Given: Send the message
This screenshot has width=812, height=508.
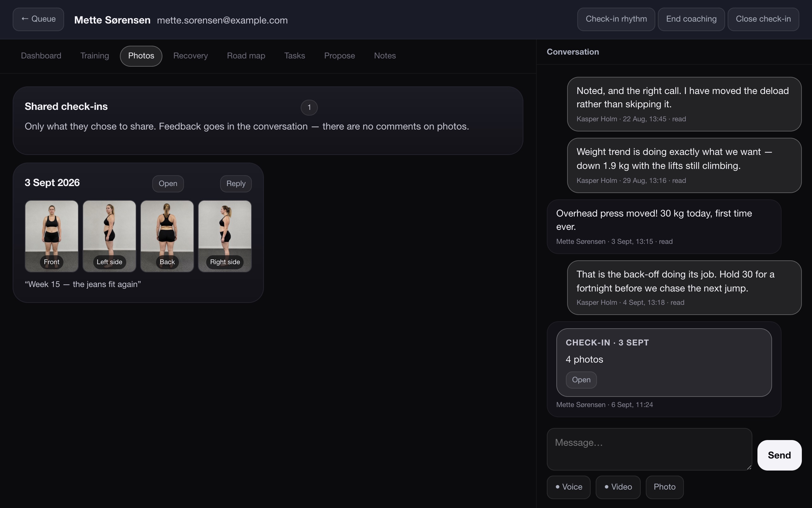Looking at the screenshot, I should [x=779, y=455].
